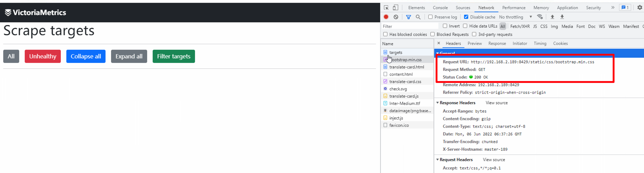Collapse Request Headers section
644x173 pixels.
(x=438, y=160)
